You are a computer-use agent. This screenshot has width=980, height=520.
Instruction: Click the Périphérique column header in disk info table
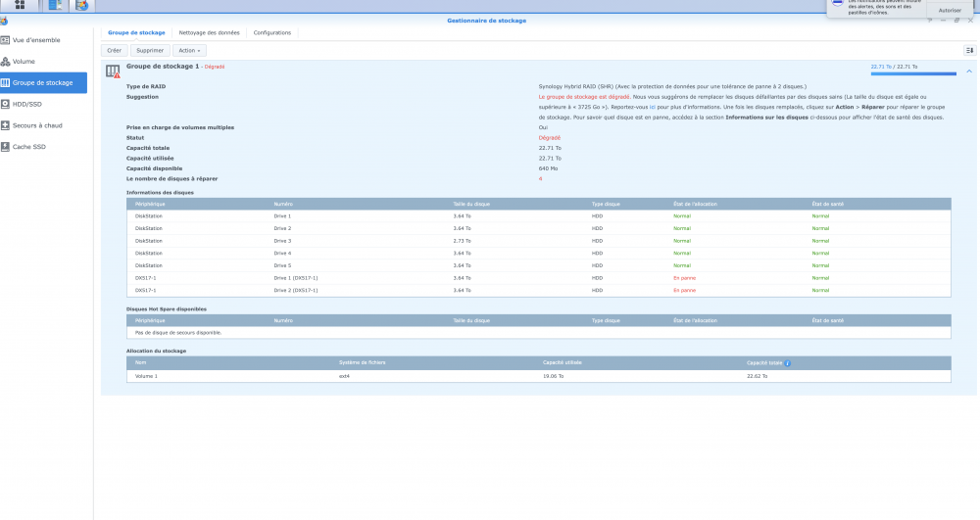(x=150, y=204)
